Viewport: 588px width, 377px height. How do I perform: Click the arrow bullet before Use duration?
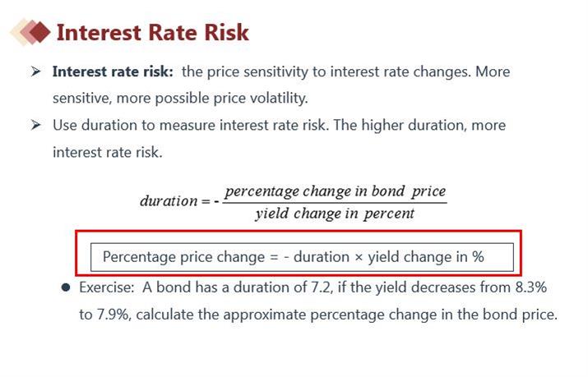tap(35, 126)
